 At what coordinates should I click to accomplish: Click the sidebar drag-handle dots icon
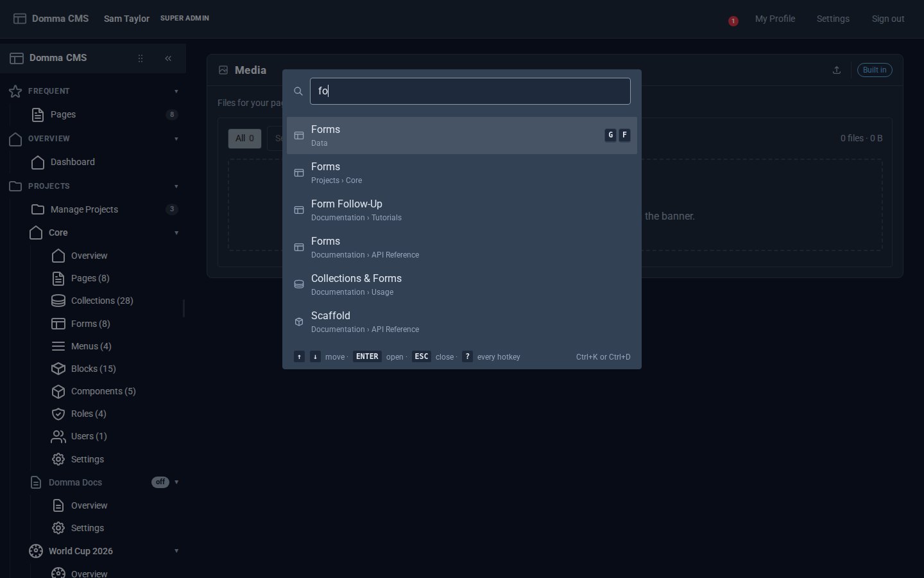click(x=141, y=58)
